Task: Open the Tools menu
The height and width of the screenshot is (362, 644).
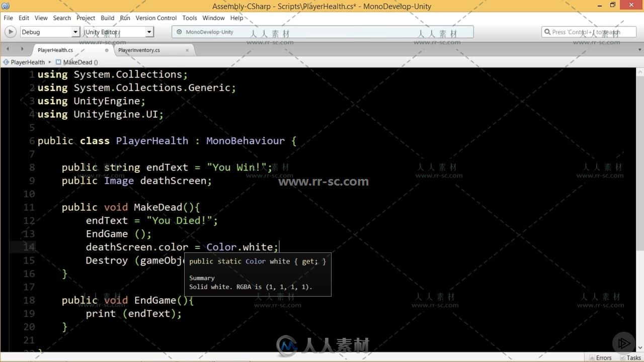Action: pos(189,18)
